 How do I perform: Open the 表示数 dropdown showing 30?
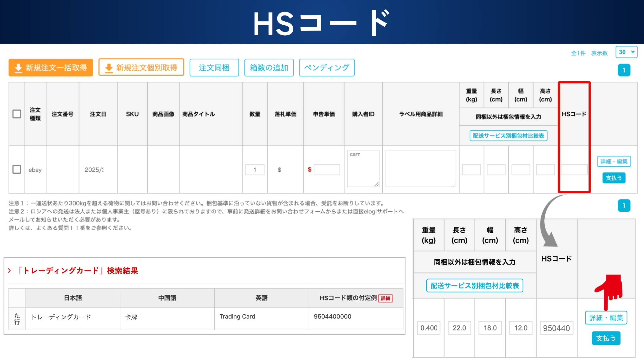tap(626, 52)
